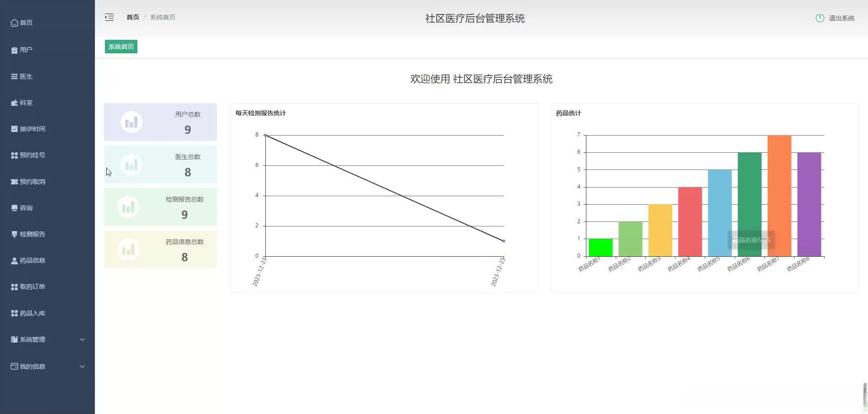Image resolution: width=868 pixels, height=414 pixels.
Task: Click the 退出系统 logout link
Action: pos(841,18)
